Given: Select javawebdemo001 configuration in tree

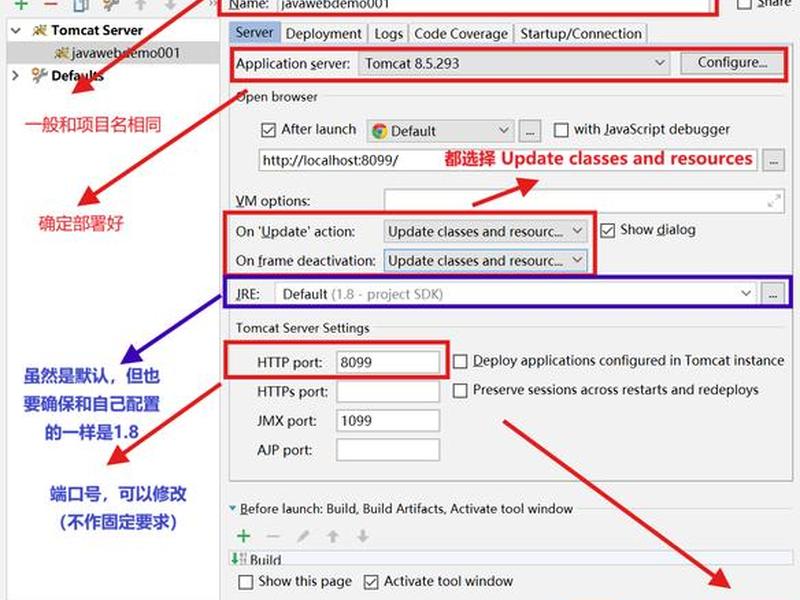Looking at the screenshot, I should point(113,53).
